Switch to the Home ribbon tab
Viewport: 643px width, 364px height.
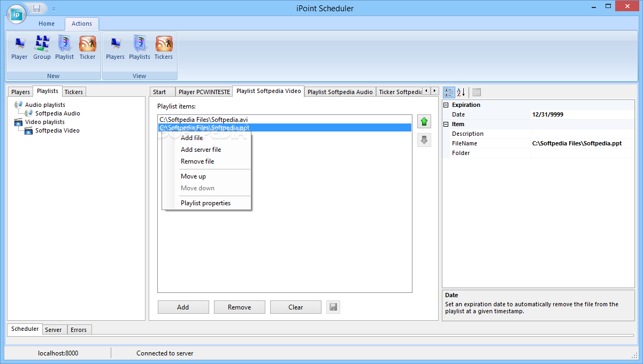(47, 24)
